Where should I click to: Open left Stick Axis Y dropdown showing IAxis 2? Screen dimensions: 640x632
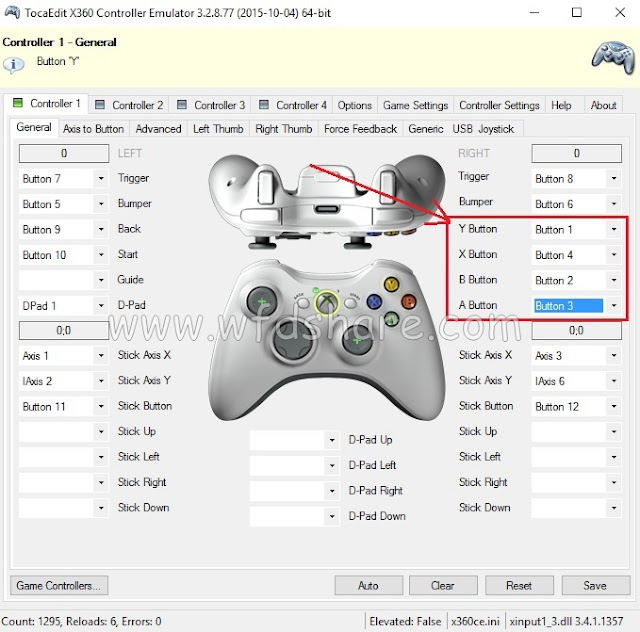pos(64,381)
